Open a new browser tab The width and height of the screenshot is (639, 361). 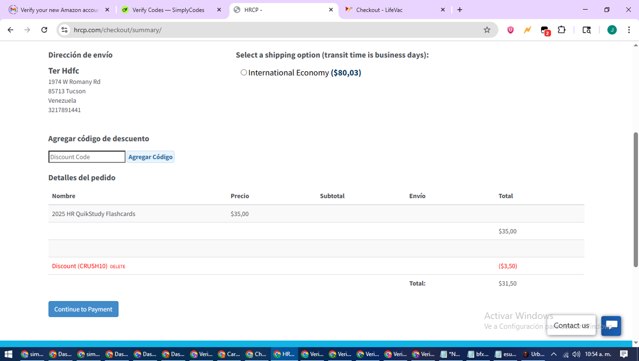460,9
